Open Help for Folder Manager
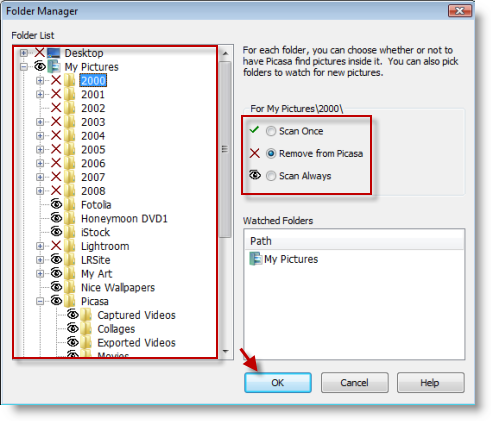The width and height of the screenshot is (491, 421). coord(430,382)
